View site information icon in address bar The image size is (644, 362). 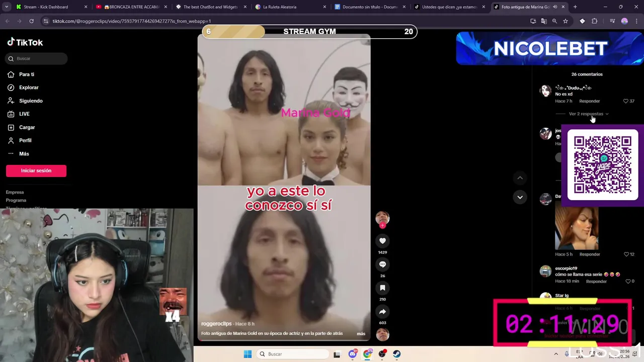(46, 21)
